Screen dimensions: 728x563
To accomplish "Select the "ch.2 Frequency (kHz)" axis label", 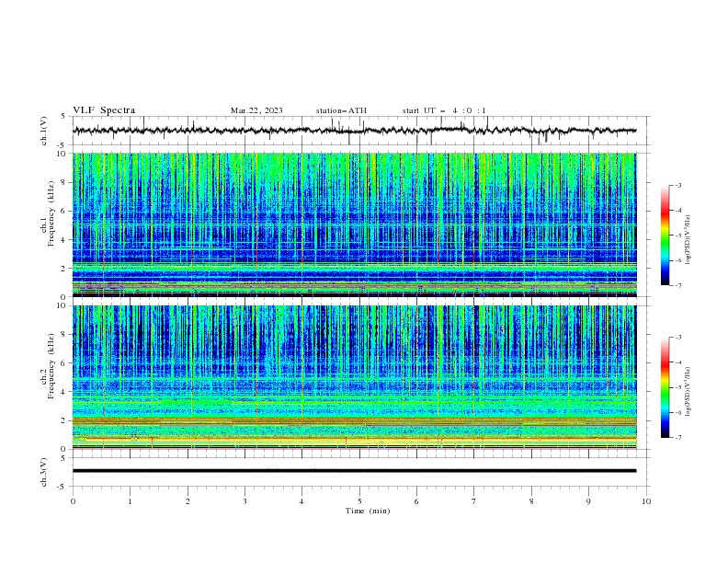I will point(48,366).
